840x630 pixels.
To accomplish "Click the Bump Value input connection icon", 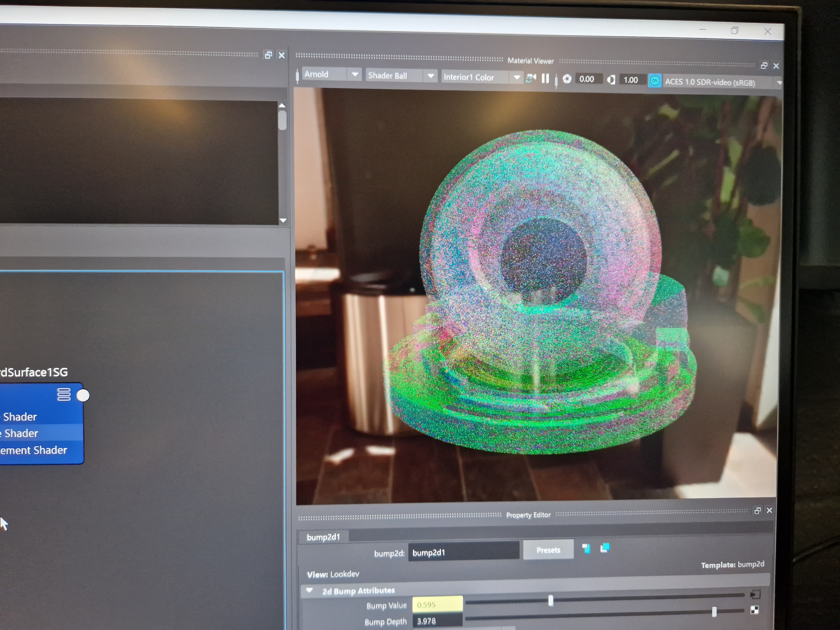I will (x=755, y=594).
